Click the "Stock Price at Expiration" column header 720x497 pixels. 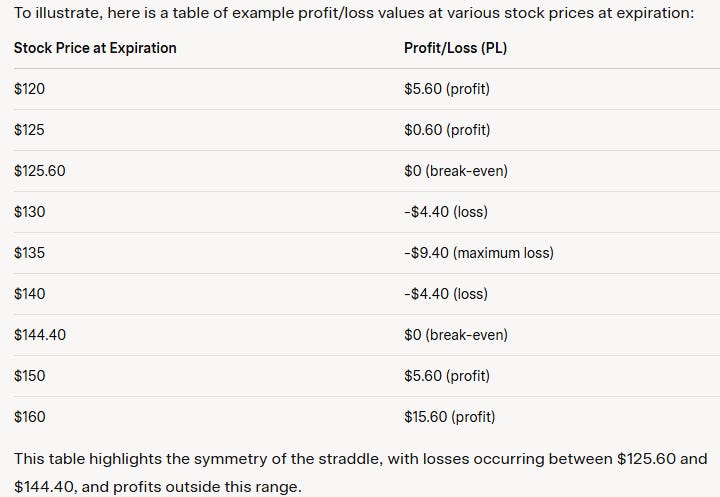coord(95,48)
